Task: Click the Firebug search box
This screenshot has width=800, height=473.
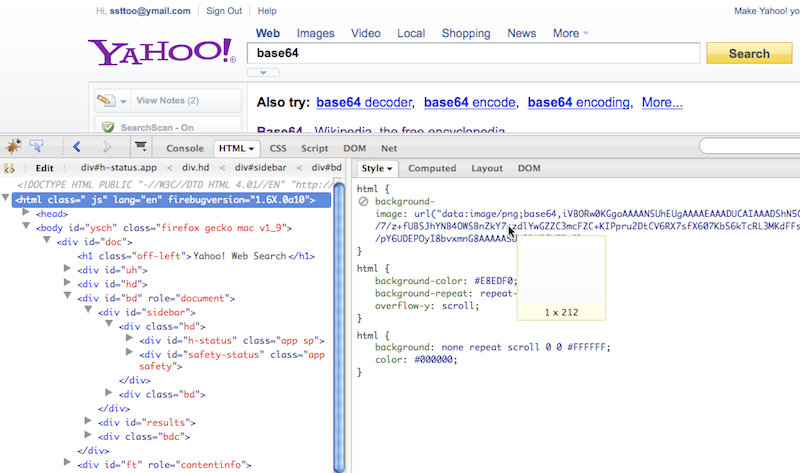Action: pyautogui.click(x=750, y=146)
